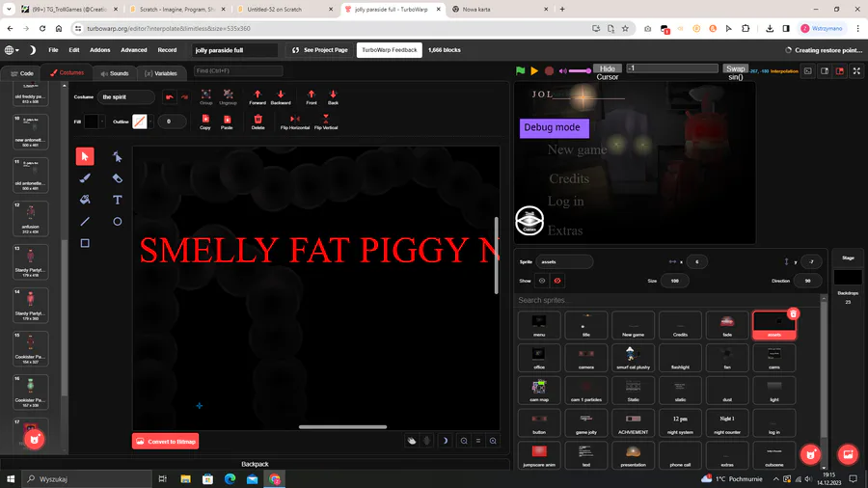Paste into the costume editor
Image resolution: width=868 pixels, height=488 pixels.
click(x=227, y=122)
